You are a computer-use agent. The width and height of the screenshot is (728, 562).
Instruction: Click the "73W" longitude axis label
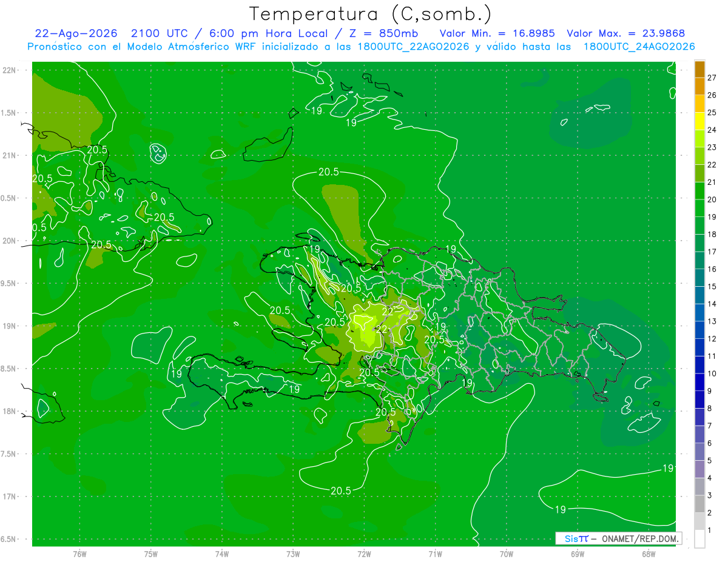click(x=293, y=554)
